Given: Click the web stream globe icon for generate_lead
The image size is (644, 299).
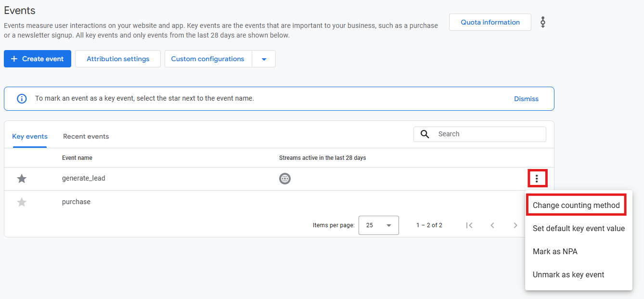Looking at the screenshot, I should (285, 179).
